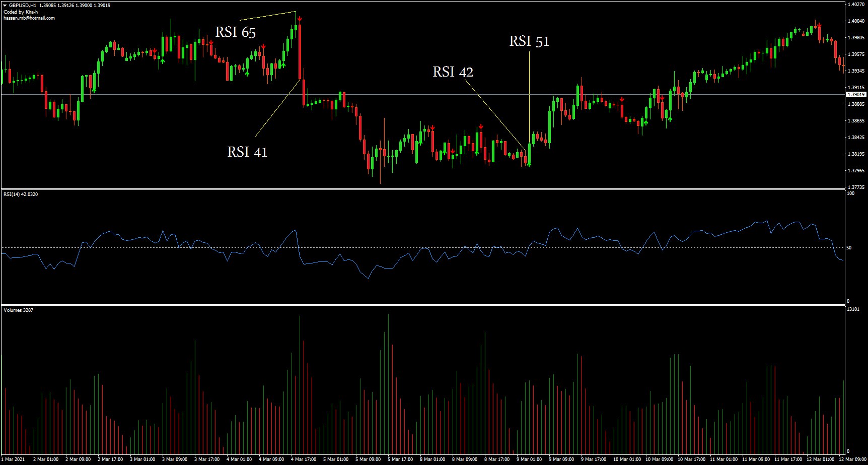This screenshot has width=868, height=465.
Task: Select the RSI 51 text label
Action: coord(529,41)
